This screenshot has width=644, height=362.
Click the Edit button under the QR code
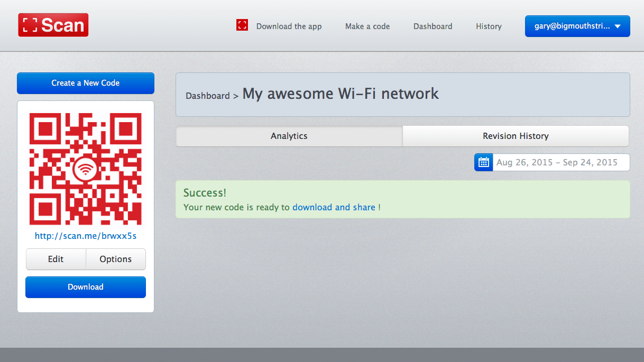(x=56, y=259)
